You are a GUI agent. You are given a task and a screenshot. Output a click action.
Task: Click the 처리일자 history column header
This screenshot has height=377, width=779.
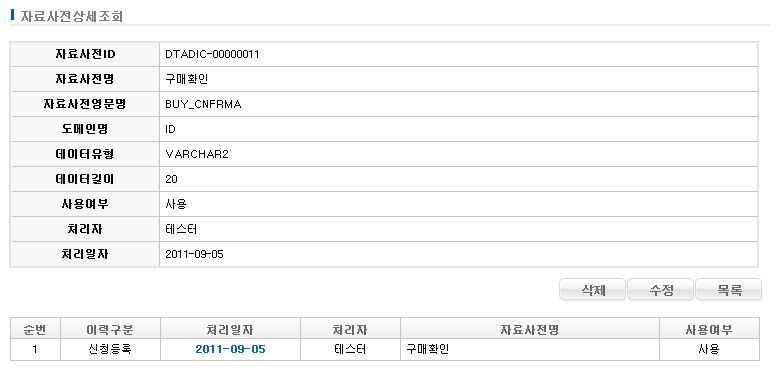click(231, 329)
